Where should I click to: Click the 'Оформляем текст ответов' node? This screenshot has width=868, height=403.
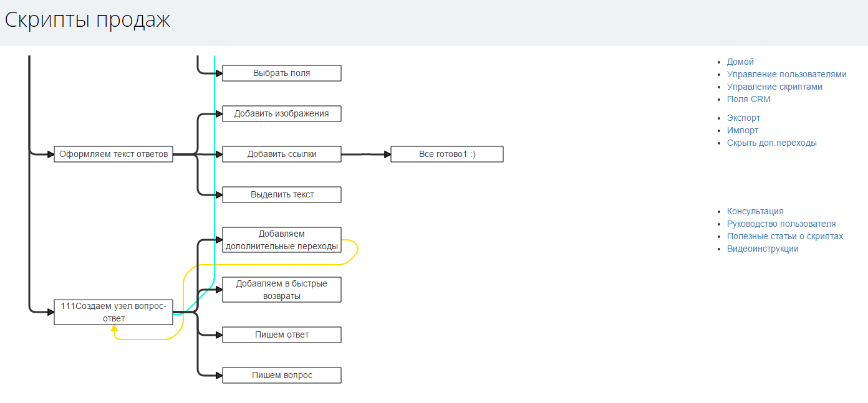point(113,154)
